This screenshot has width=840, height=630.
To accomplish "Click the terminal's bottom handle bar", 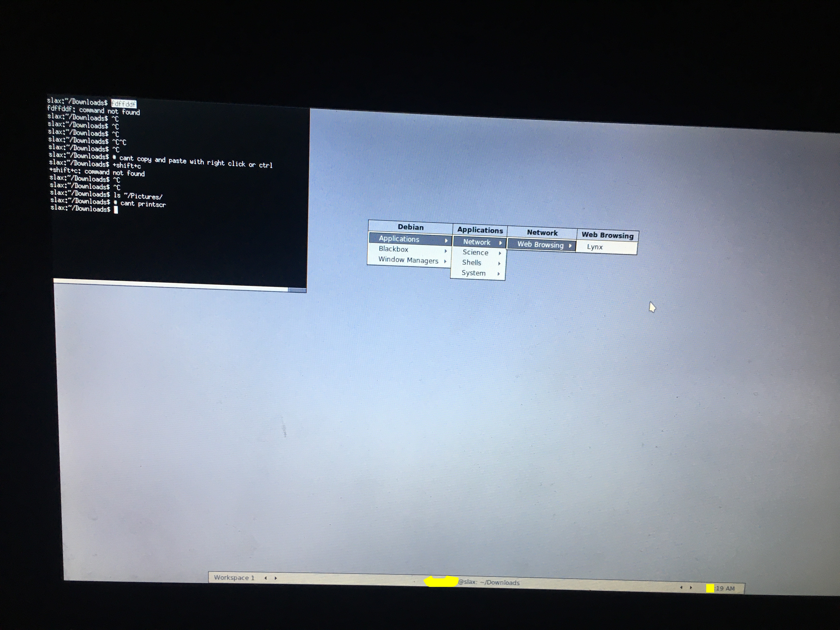I will (x=171, y=285).
